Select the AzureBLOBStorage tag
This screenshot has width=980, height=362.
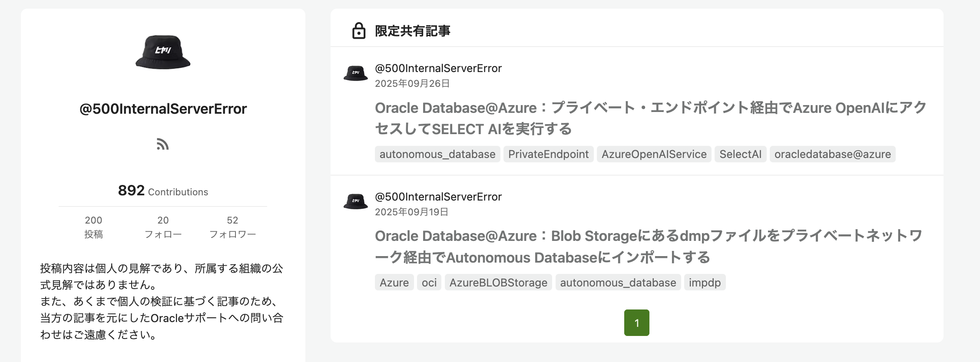tap(498, 283)
